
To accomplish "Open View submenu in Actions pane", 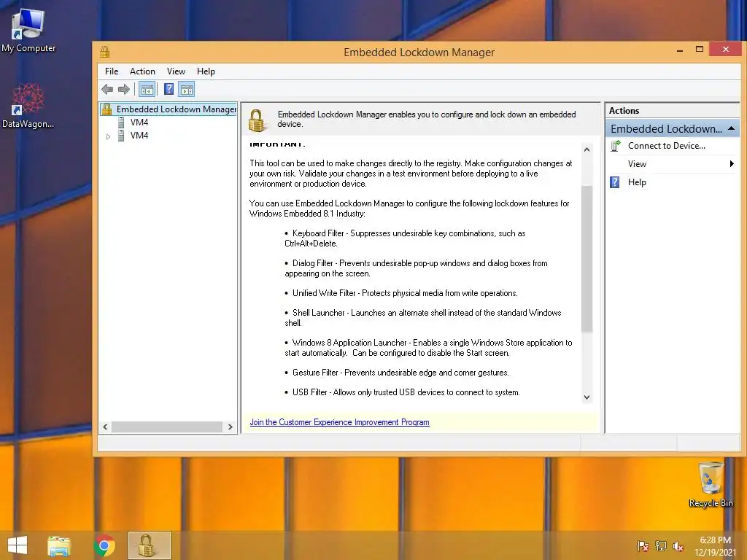I will tap(672, 164).
